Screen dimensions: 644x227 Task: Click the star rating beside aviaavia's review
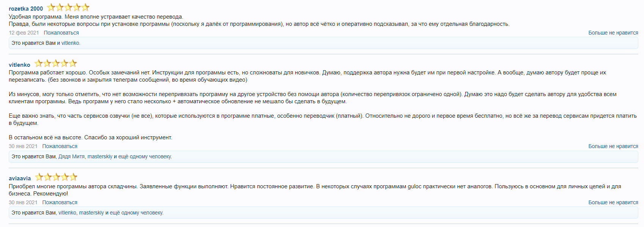point(56,177)
